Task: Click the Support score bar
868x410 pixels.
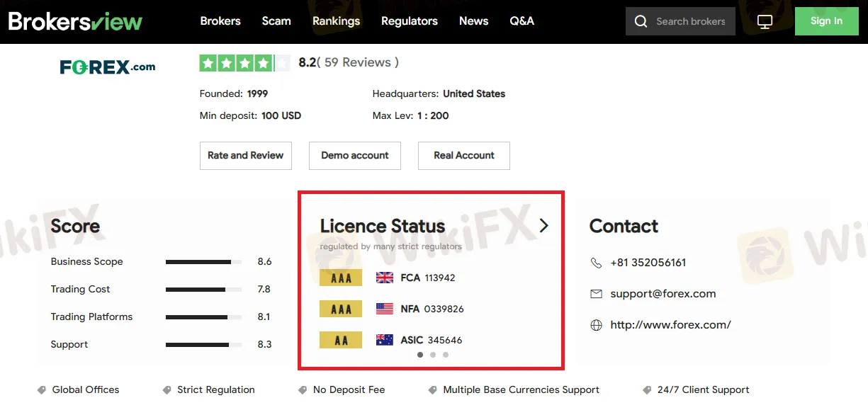Action: [203, 345]
